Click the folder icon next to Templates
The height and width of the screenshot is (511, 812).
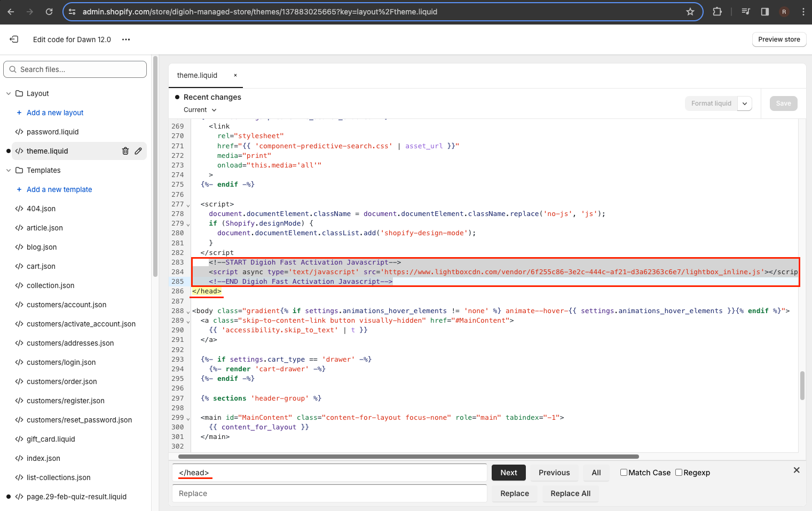click(19, 170)
